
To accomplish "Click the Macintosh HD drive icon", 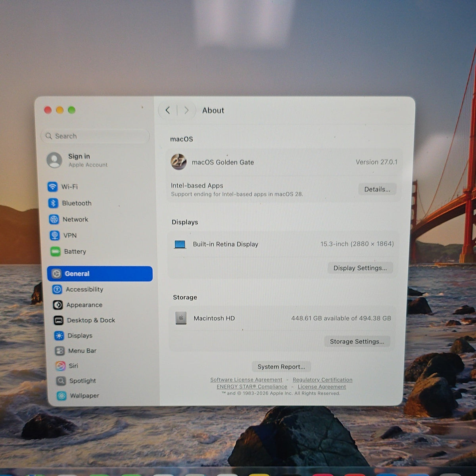I will tap(181, 318).
